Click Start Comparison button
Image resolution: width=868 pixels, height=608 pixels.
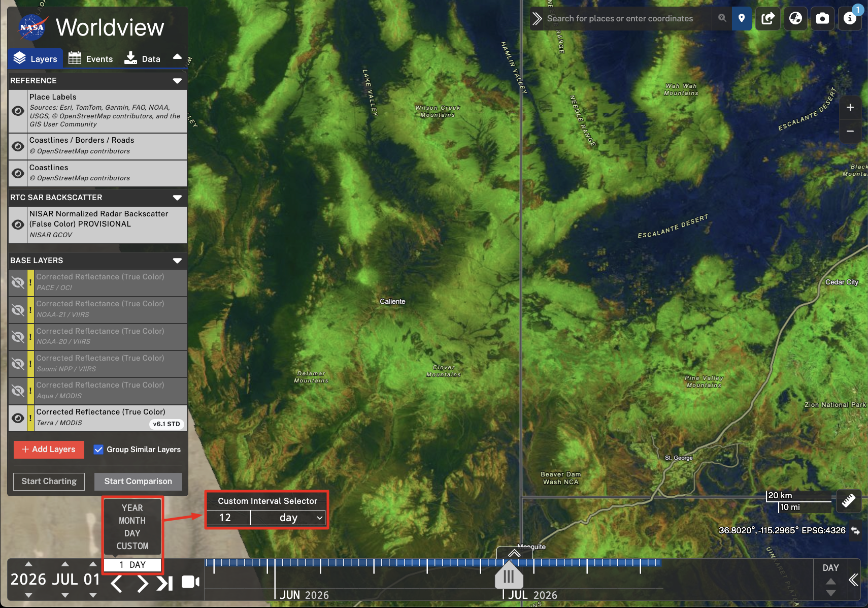pyautogui.click(x=138, y=482)
